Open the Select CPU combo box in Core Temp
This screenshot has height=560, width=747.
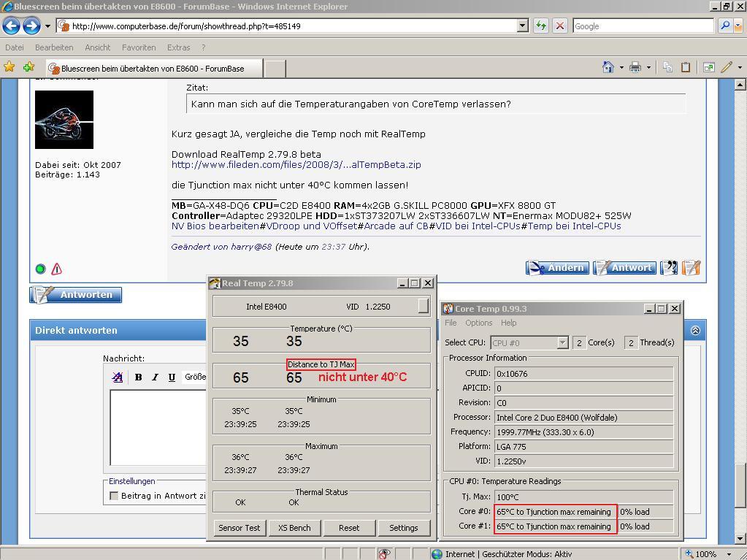coord(529,342)
